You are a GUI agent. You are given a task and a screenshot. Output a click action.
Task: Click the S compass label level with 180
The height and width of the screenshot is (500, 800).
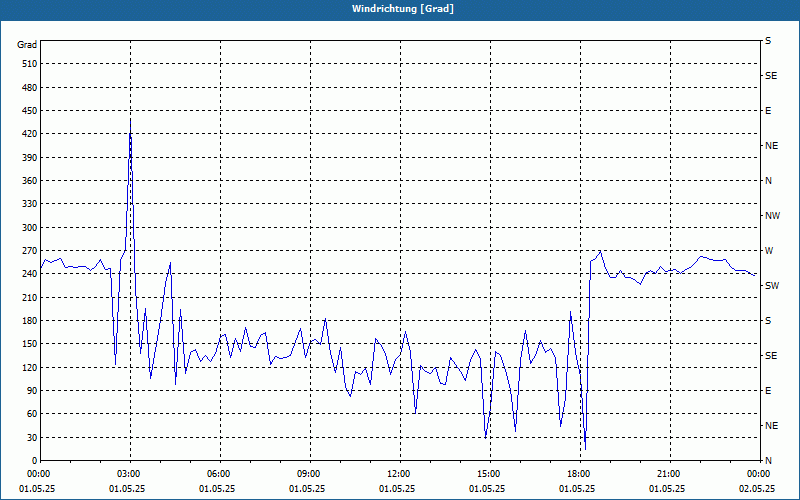[768, 321]
